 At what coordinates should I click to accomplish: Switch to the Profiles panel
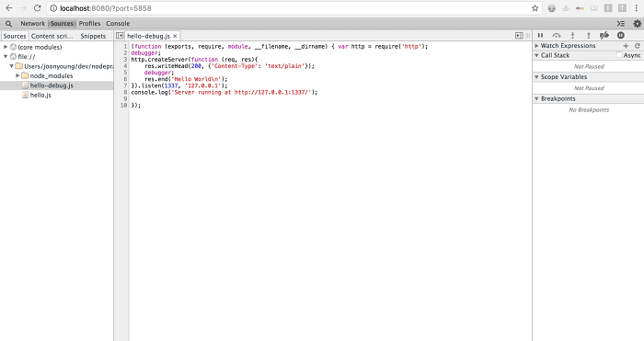point(89,24)
